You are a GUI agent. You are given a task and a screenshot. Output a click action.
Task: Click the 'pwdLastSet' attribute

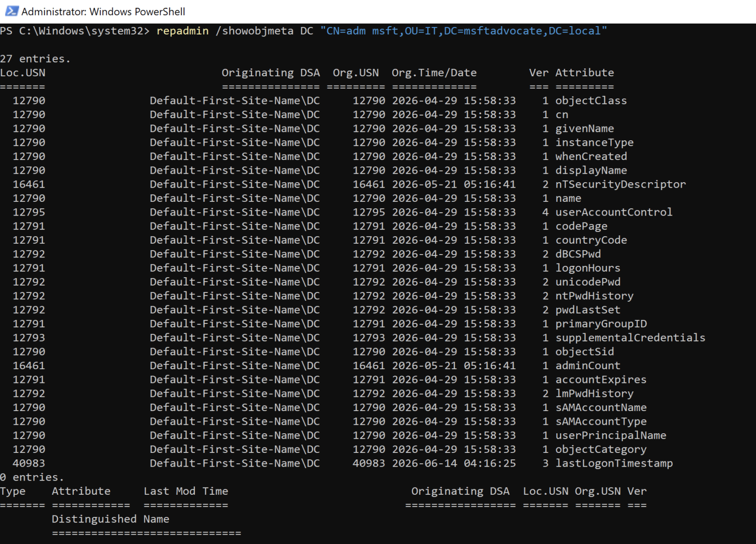tap(588, 310)
